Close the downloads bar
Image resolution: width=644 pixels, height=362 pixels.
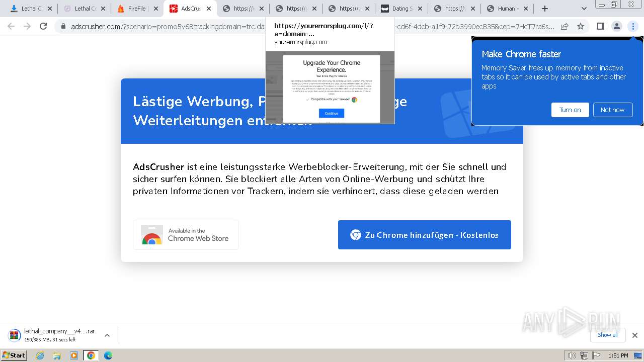[x=634, y=335]
